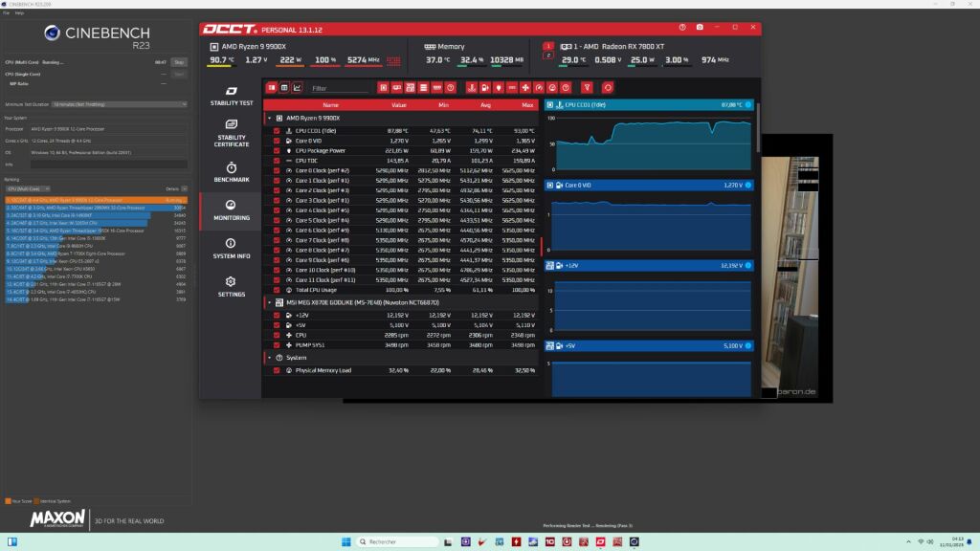Click the Rechercher taskbar search box
This screenshot has height=551, width=980.
tap(397, 541)
